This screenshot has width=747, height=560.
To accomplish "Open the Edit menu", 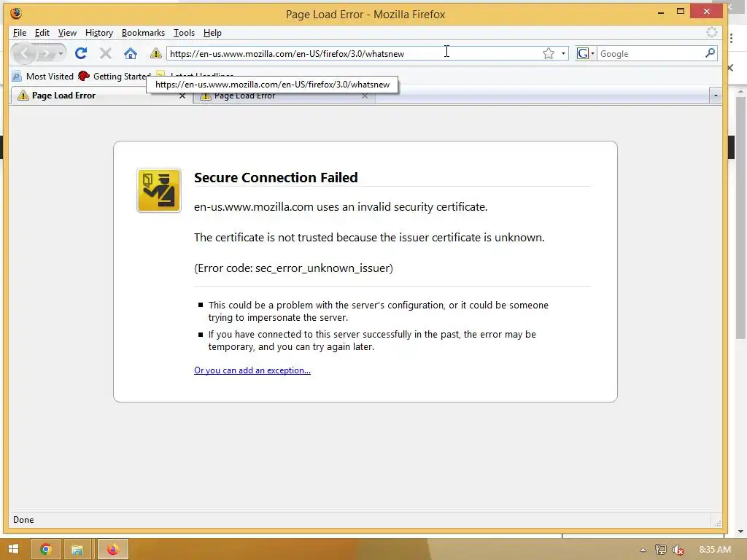I will tap(42, 33).
